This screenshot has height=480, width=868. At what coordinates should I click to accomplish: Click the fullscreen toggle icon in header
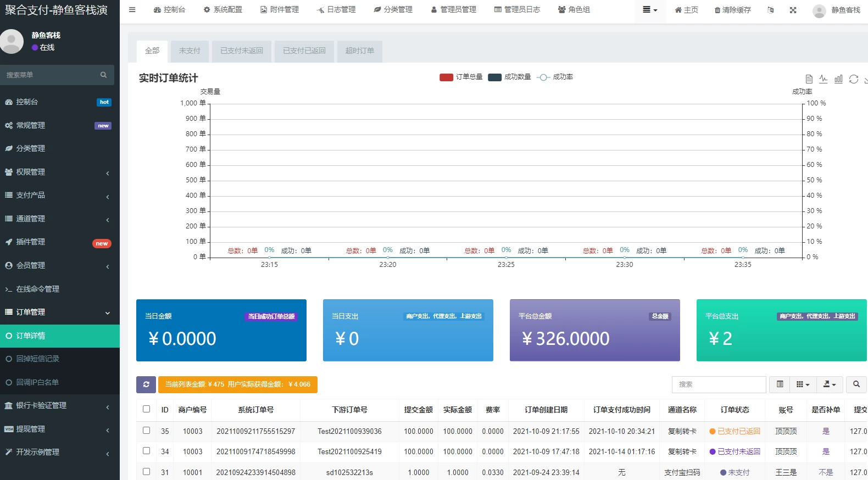[x=793, y=10]
